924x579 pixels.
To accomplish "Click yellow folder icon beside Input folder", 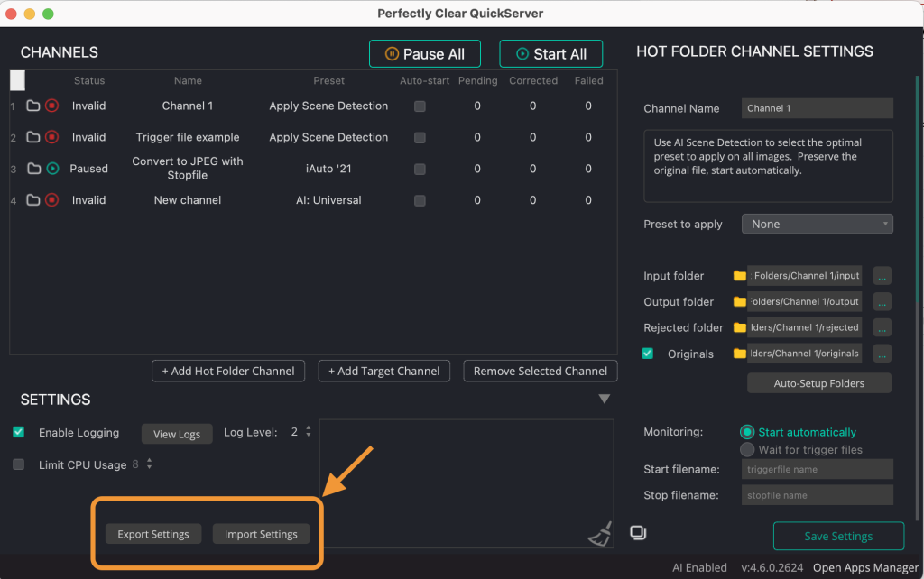I will (740, 276).
